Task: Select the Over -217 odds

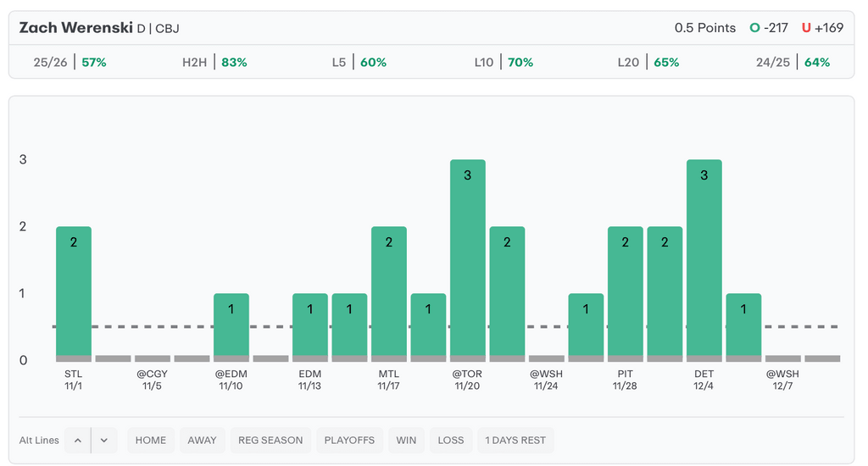Action: click(769, 28)
